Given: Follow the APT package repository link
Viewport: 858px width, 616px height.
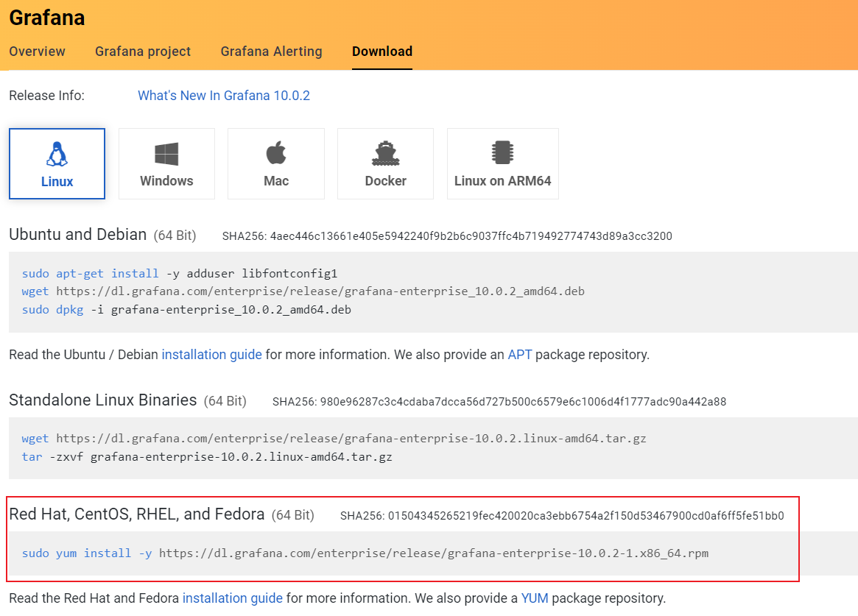Looking at the screenshot, I should pyautogui.click(x=519, y=355).
